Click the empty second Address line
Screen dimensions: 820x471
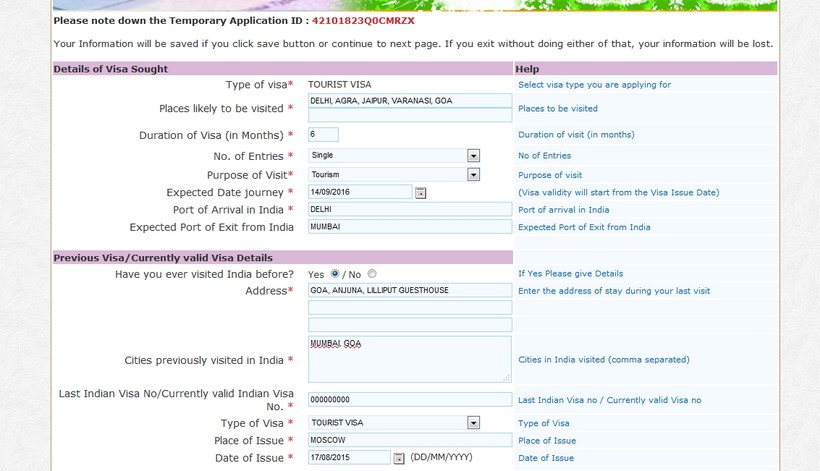coord(410,307)
